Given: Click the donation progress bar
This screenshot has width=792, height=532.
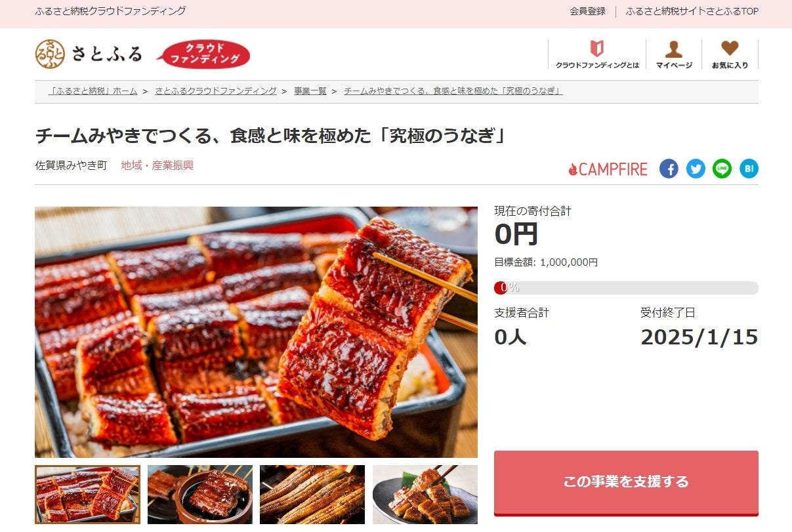Looking at the screenshot, I should pos(626,288).
